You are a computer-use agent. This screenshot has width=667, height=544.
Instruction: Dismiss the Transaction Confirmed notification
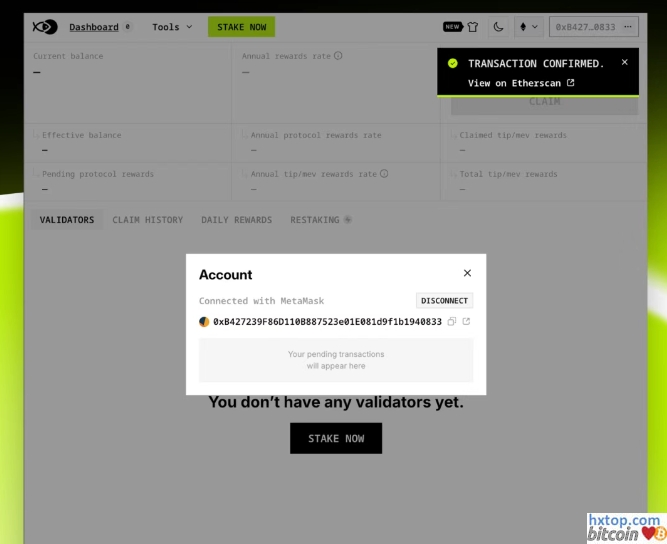pyautogui.click(x=625, y=62)
